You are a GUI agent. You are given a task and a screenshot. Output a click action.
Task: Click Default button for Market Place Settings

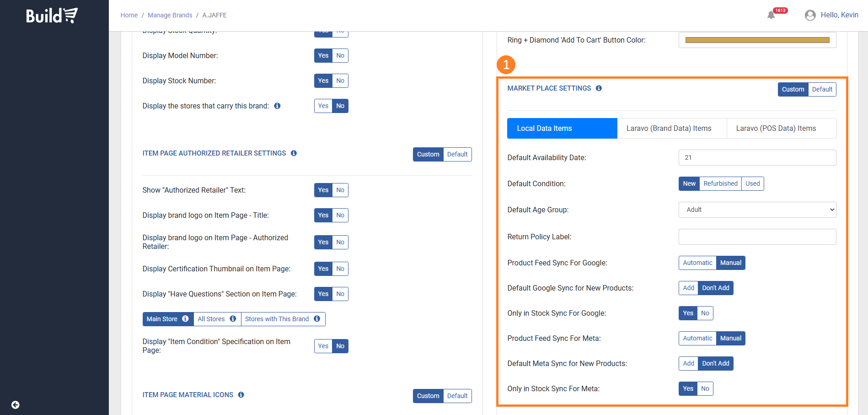coord(822,90)
